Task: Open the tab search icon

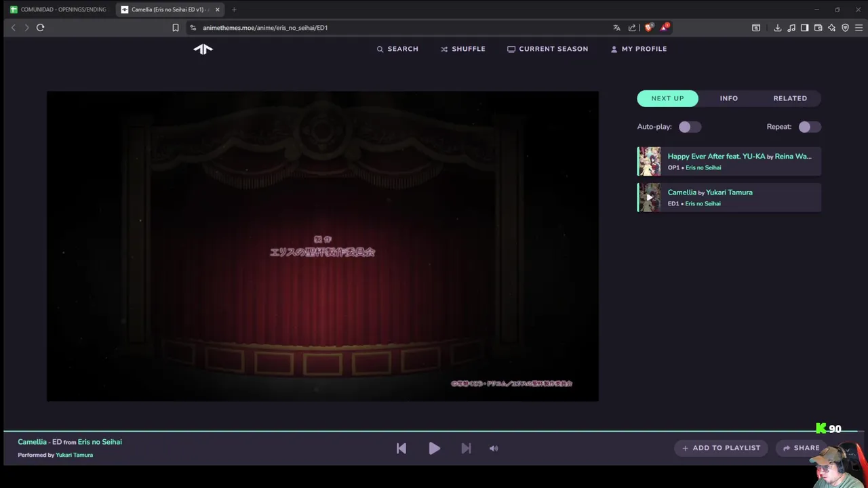Action: [x=756, y=28]
